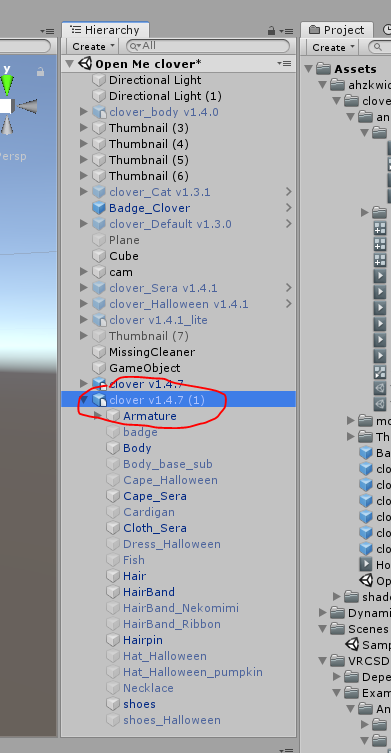Click the Assets folder icon in Project
The height and width of the screenshot is (753, 391).
323,69
